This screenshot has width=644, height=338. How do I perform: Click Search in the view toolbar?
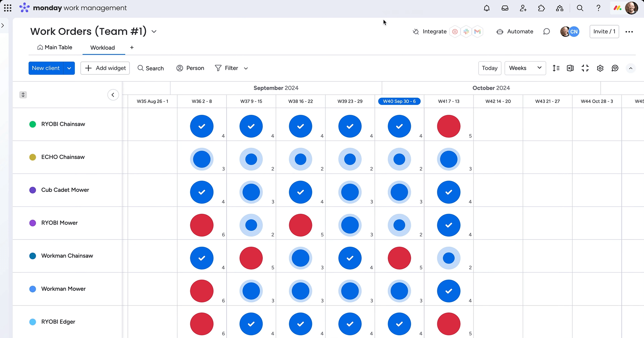(x=151, y=68)
